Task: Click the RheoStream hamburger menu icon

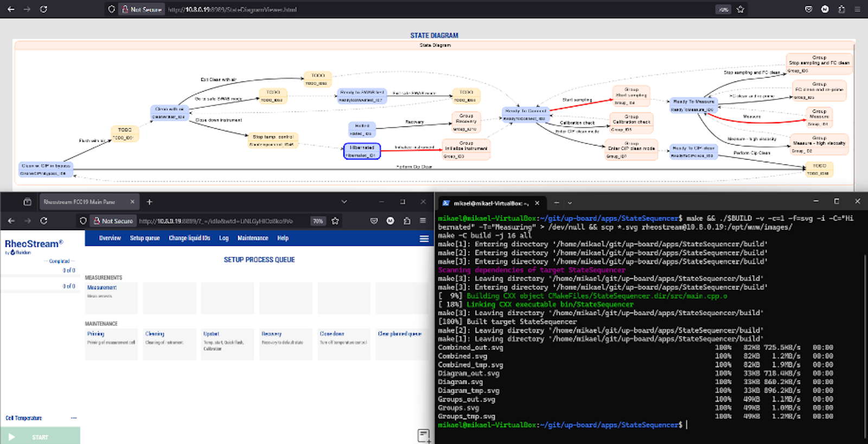Action: [x=424, y=239]
